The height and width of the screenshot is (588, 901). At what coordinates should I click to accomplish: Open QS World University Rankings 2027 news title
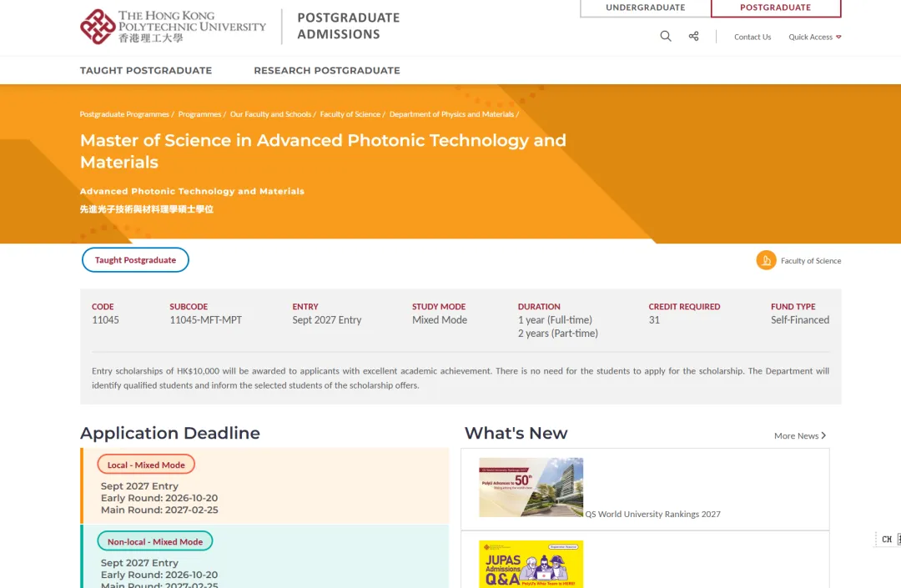[x=652, y=514]
